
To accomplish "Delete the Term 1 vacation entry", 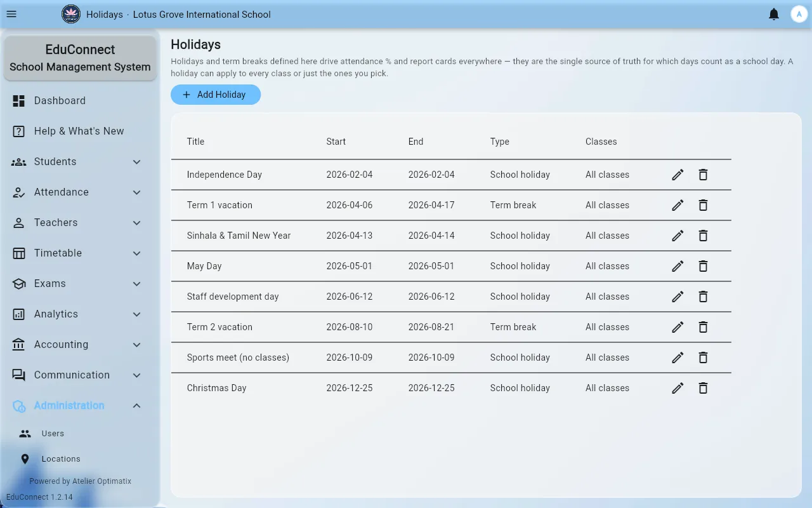I will pos(703,205).
